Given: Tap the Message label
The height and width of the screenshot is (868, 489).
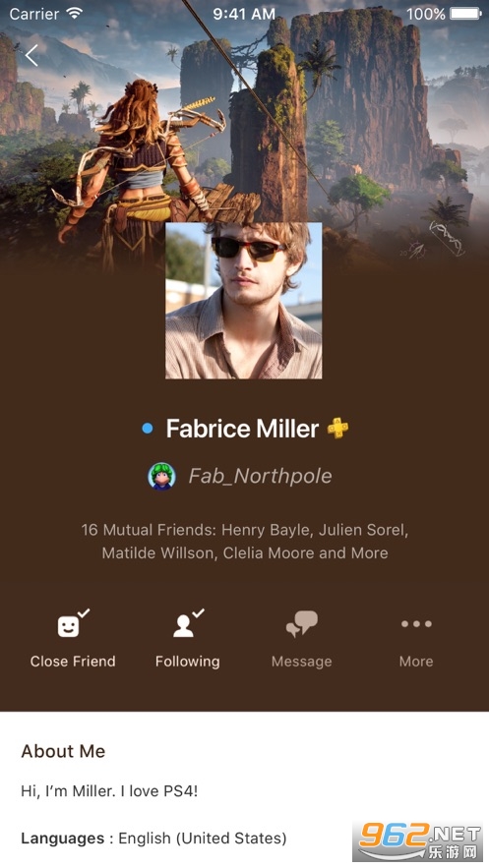Looking at the screenshot, I should [301, 662].
